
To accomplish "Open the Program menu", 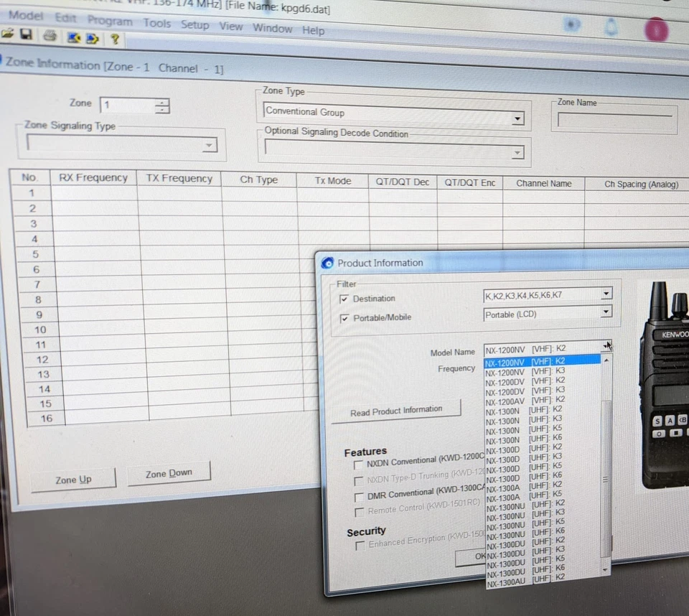I will [x=109, y=21].
